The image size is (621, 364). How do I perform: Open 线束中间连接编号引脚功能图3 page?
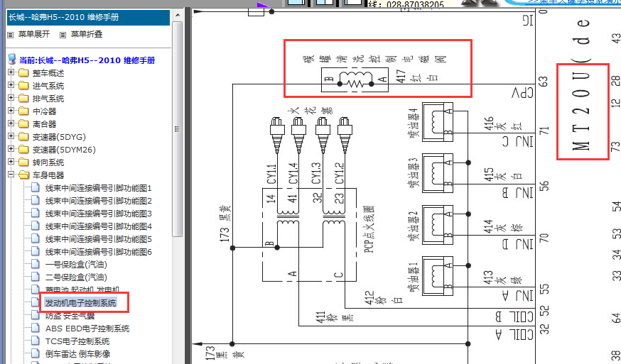coord(99,214)
